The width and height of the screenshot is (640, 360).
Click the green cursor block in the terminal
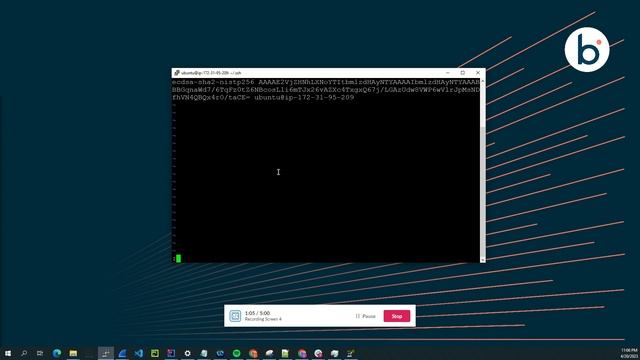coord(178,258)
